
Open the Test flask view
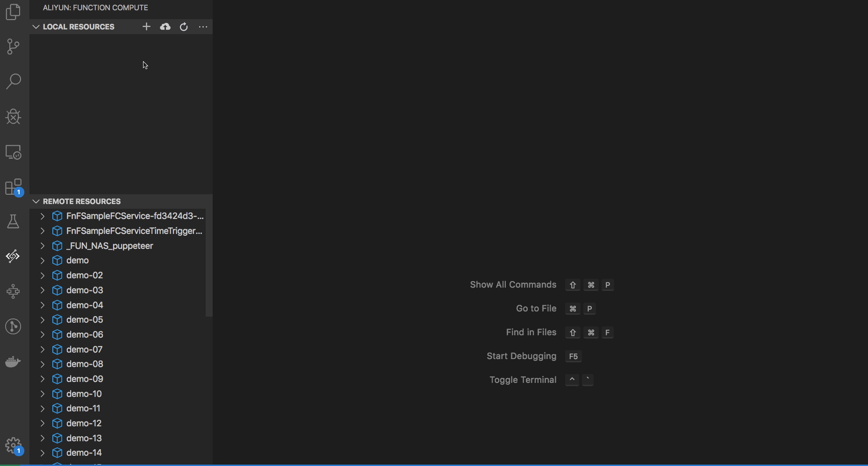tap(13, 221)
